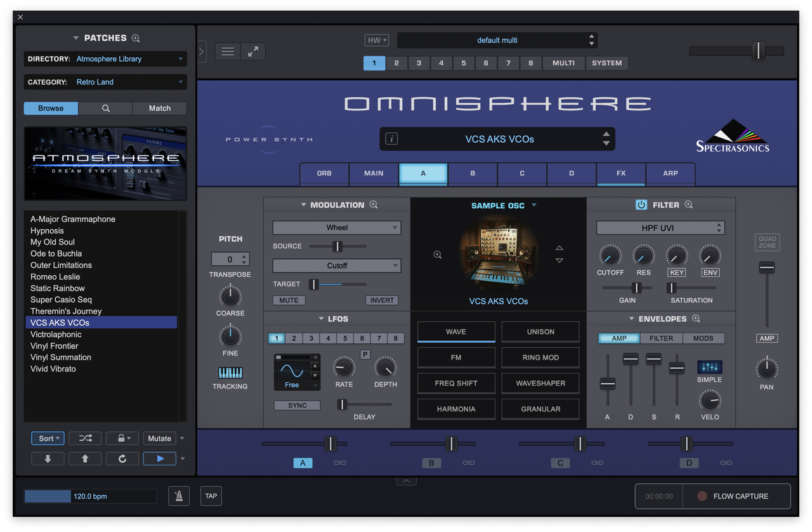Open the Directory Atmosphere Library dropdown

click(x=105, y=59)
